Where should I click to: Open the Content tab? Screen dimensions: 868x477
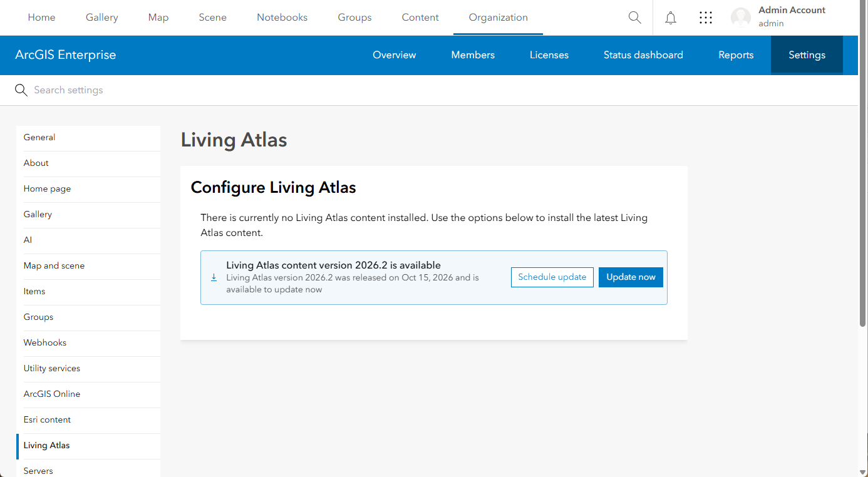point(420,18)
